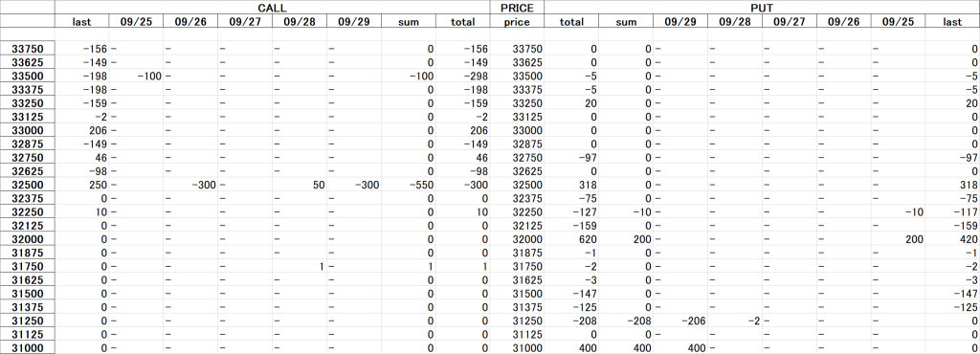
Task: Click put total cell showing 620
Action: click(571, 239)
